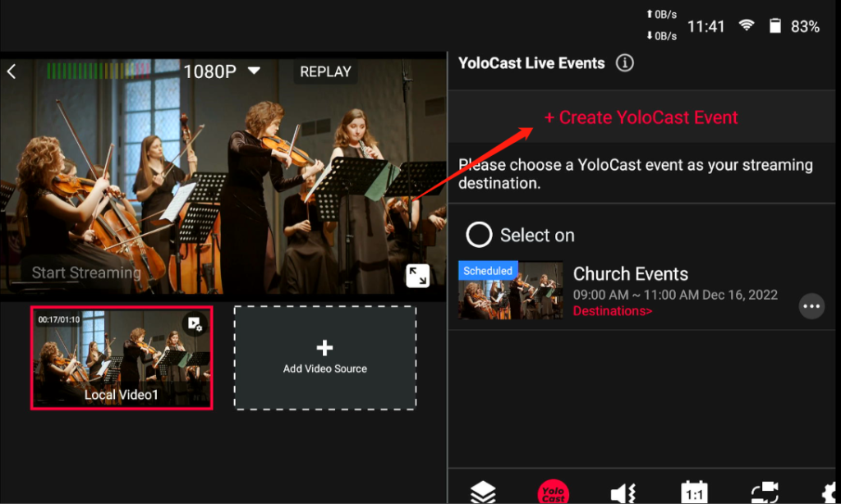Open the Church Events thumbnail
841x504 pixels.
click(511, 290)
